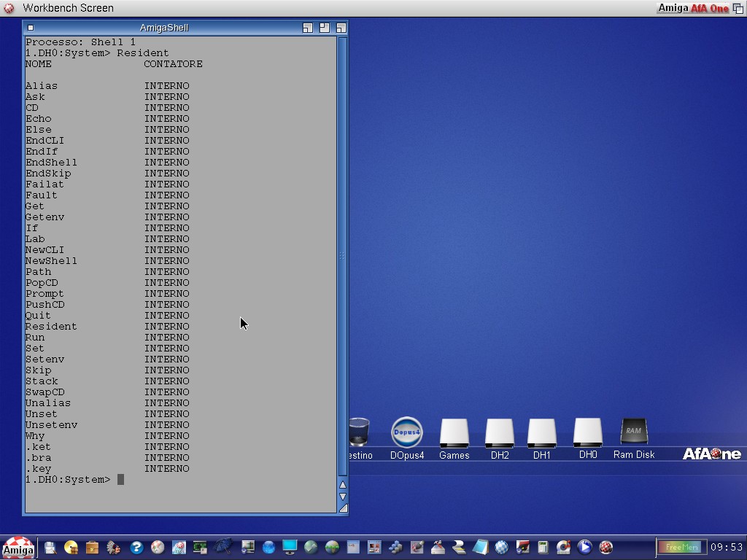Click the AmigaShell scroll up arrow
Viewport: 747px width, 560px height.
pos(342,485)
